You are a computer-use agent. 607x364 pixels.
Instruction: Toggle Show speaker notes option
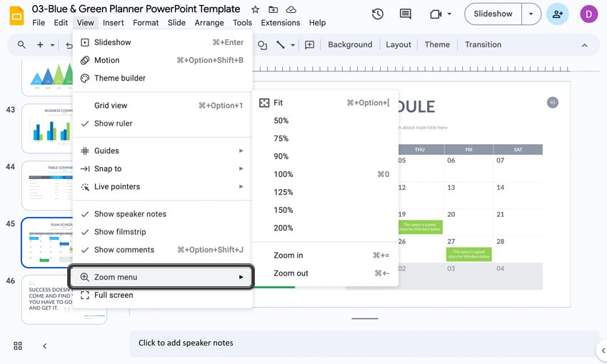(x=130, y=214)
